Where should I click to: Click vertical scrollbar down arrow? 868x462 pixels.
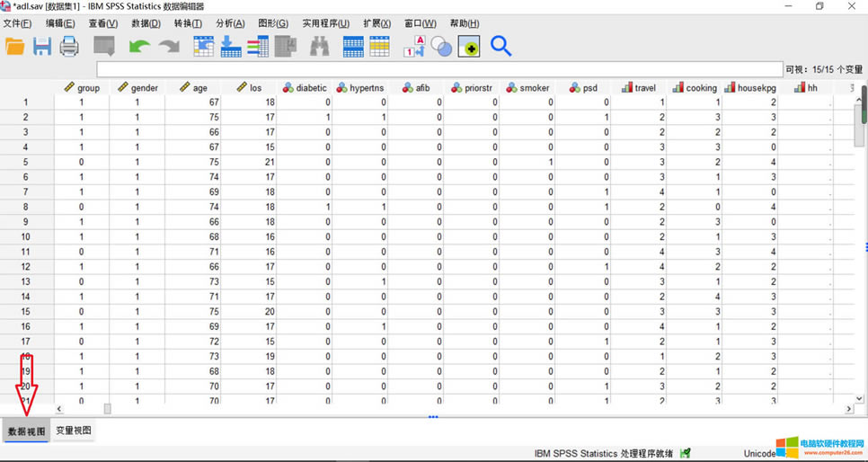click(859, 398)
